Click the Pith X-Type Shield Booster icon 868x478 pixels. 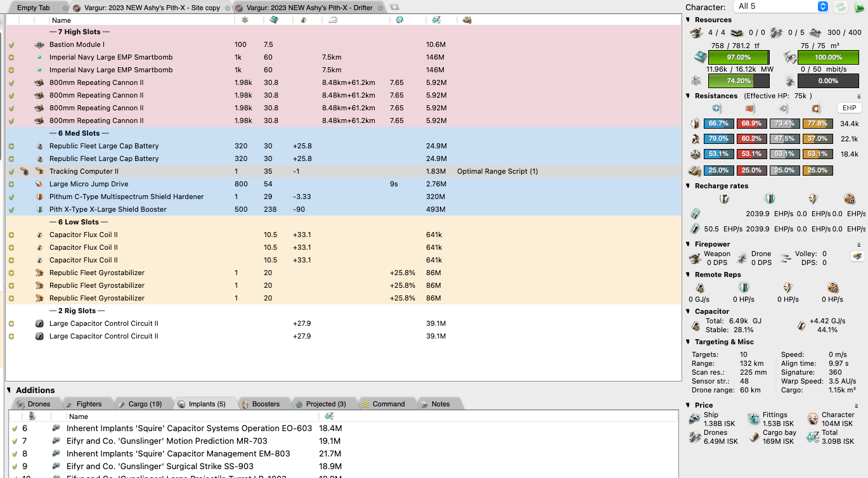39,210
